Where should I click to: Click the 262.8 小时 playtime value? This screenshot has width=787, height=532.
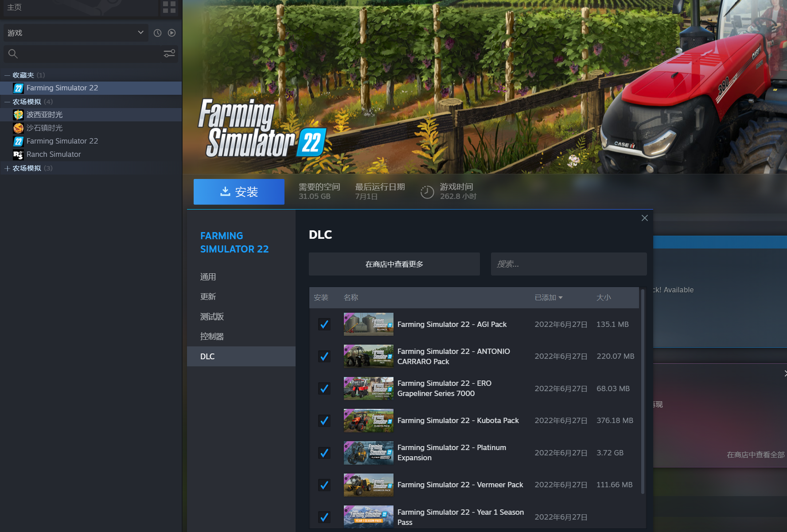point(458,196)
